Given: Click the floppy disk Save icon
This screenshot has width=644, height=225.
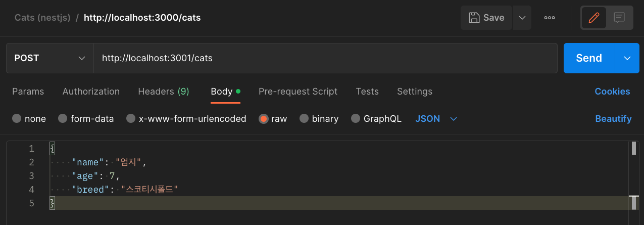Looking at the screenshot, I should coord(474,18).
